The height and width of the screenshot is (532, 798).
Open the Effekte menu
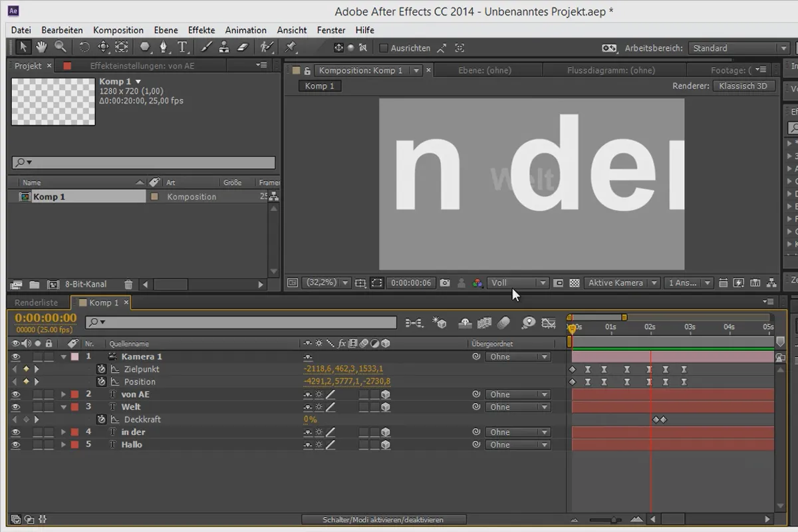[201, 30]
